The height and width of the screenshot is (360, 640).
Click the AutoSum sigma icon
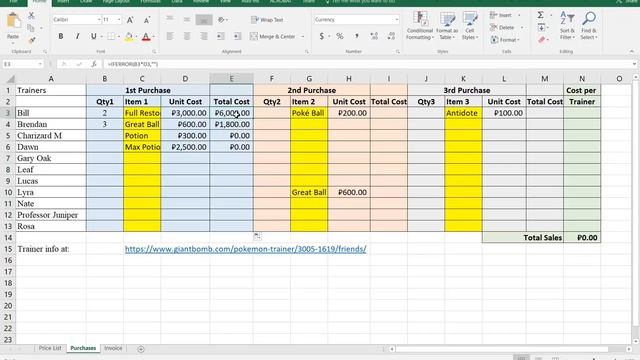pos(540,15)
